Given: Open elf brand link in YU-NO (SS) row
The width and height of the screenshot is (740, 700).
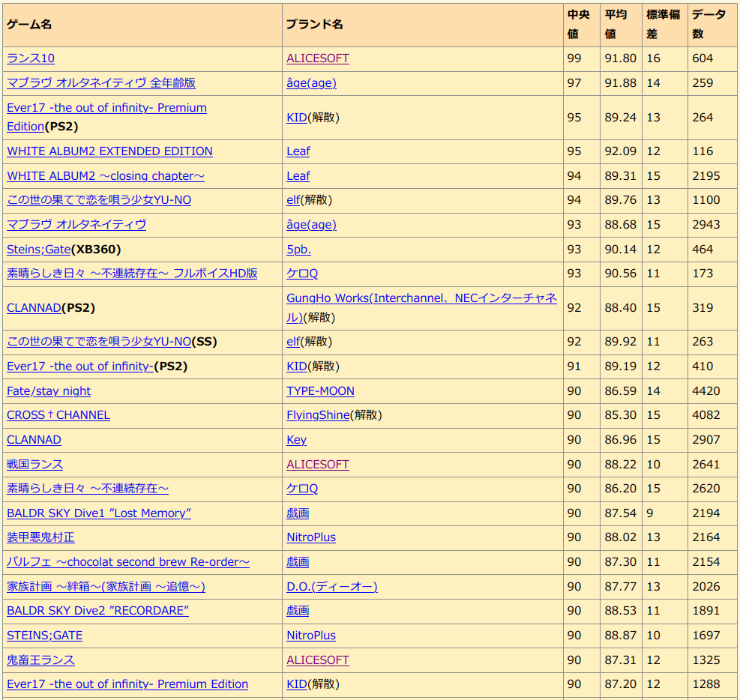Looking at the screenshot, I should point(293,342).
